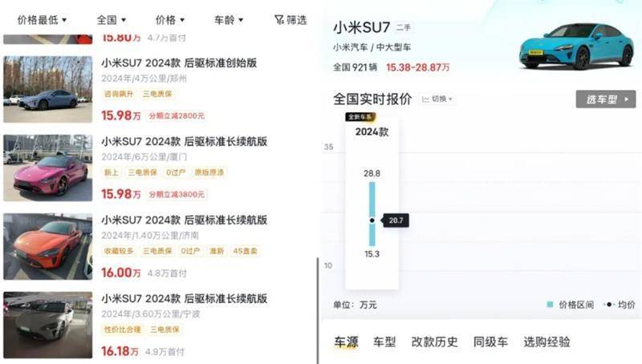This screenshot has height=364, width=642.
Task: Switch to the 车型 tab
Action: pos(384,342)
